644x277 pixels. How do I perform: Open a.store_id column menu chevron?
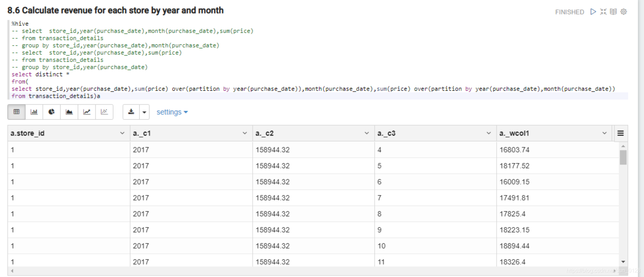click(x=122, y=133)
